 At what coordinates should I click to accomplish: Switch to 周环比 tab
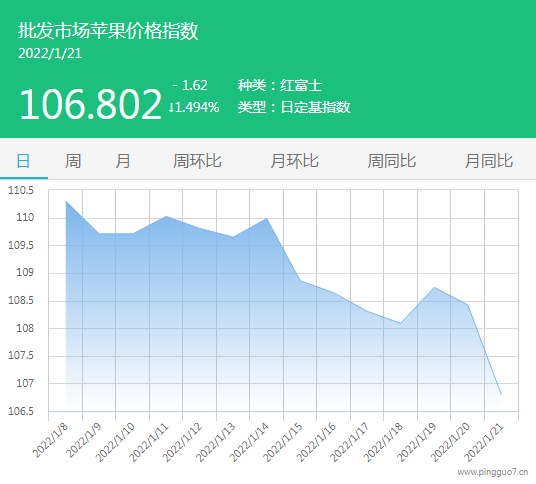pos(197,161)
